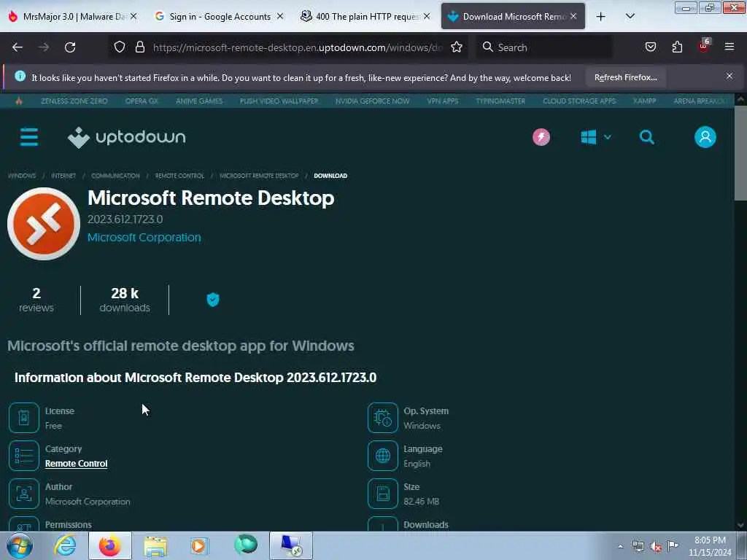Open the Cloud Storage Apps link
The height and width of the screenshot is (560, 747).
579,101
